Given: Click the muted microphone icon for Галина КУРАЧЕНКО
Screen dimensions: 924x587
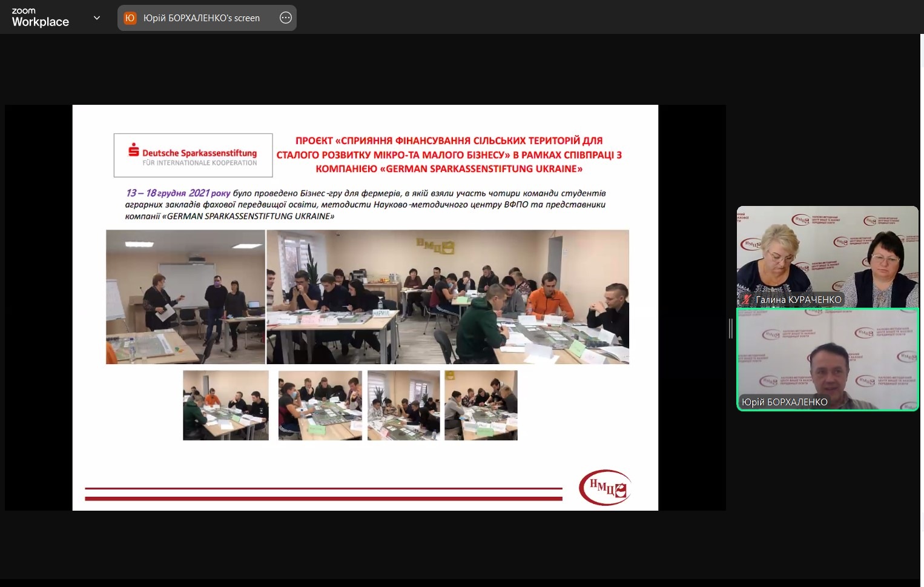Looking at the screenshot, I should click(747, 299).
